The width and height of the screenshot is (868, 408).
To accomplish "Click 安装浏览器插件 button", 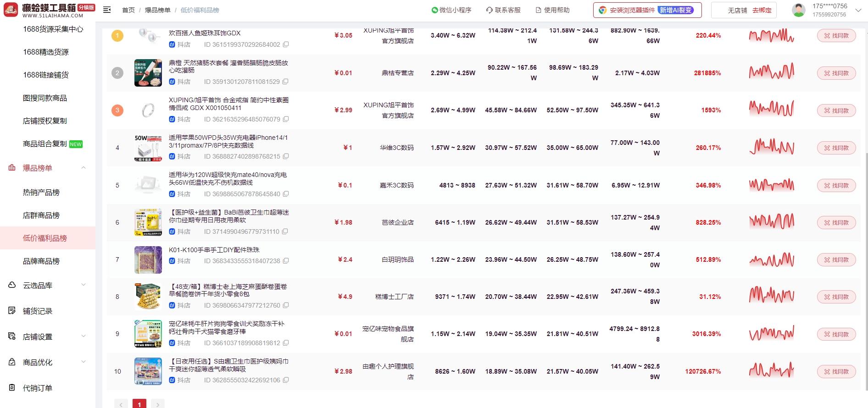I will tap(647, 10).
